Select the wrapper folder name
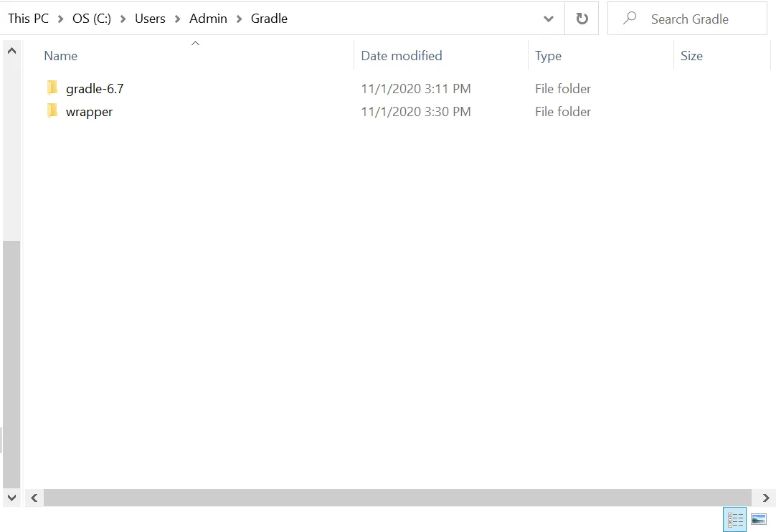776x532 pixels. coord(89,112)
